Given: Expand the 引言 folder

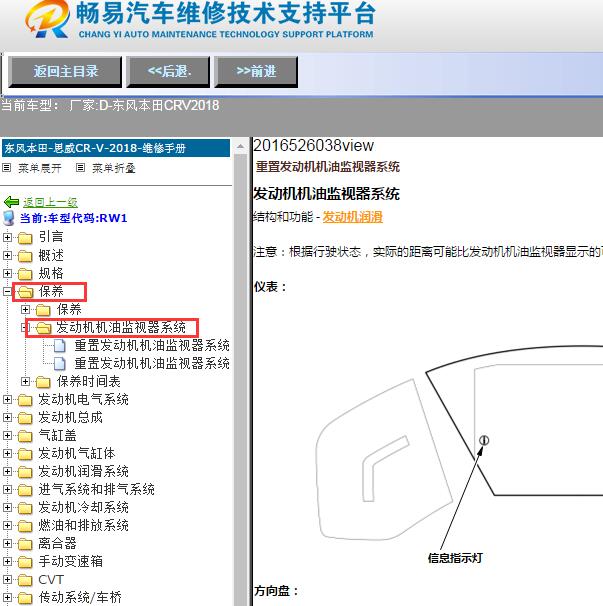Looking at the screenshot, I should [7, 237].
